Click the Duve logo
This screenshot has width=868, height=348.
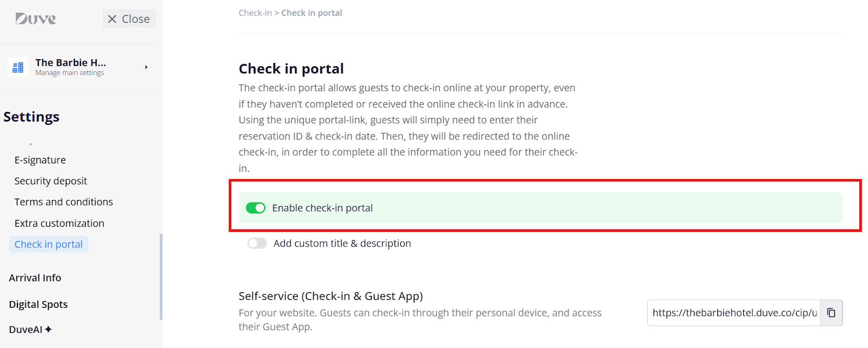tap(36, 19)
